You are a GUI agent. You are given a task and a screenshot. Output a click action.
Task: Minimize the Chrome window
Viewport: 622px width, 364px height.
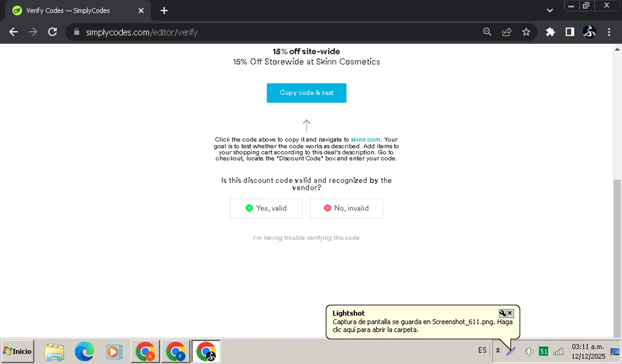571,5
